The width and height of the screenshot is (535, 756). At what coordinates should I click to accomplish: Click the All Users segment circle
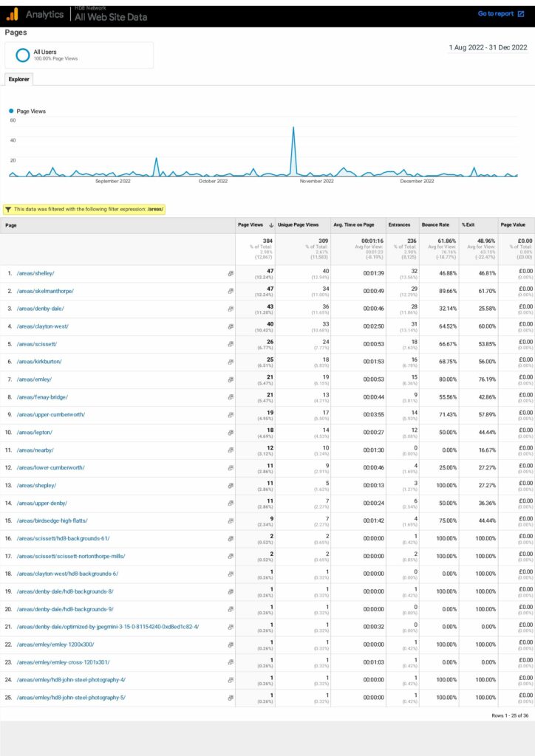23,55
